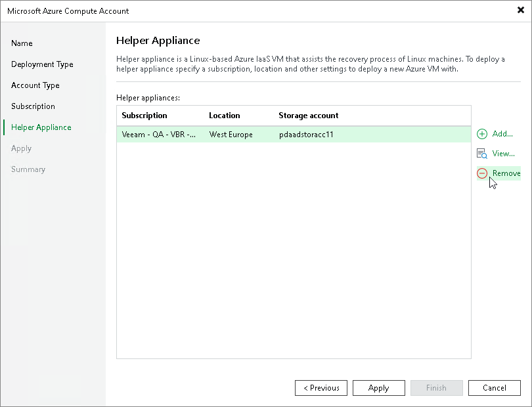The height and width of the screenshot is (407, 532).
Task: Select the Helper Appliance wizard step
Action: (41, 127)
